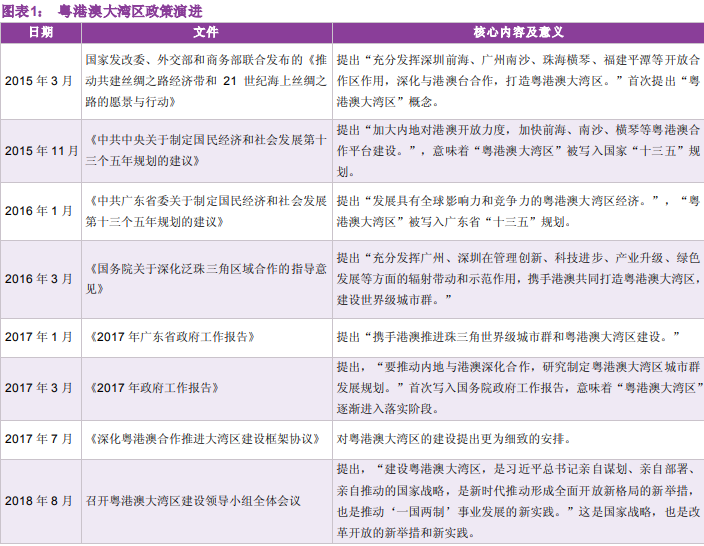Click the content cell mentioning 逐渐进入落实阶段
Image resolution: width=704 pixels, height=546 pixels.
[519, 388]
